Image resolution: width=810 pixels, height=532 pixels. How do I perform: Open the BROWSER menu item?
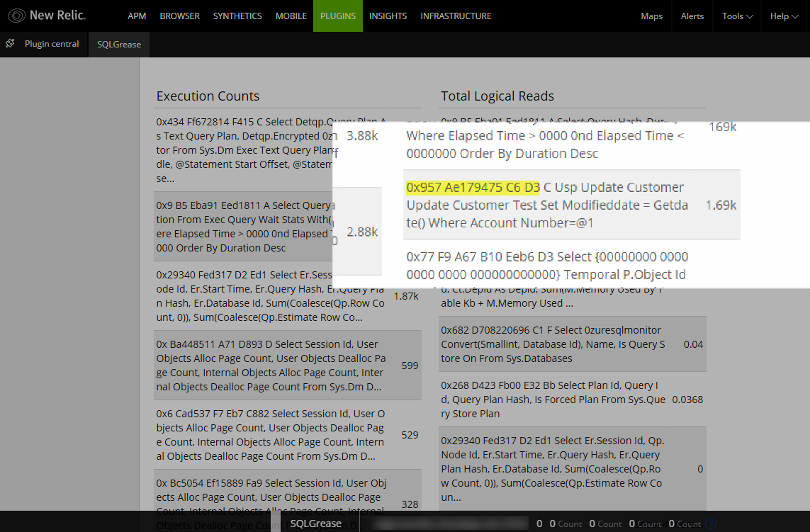tap(179, 16)
